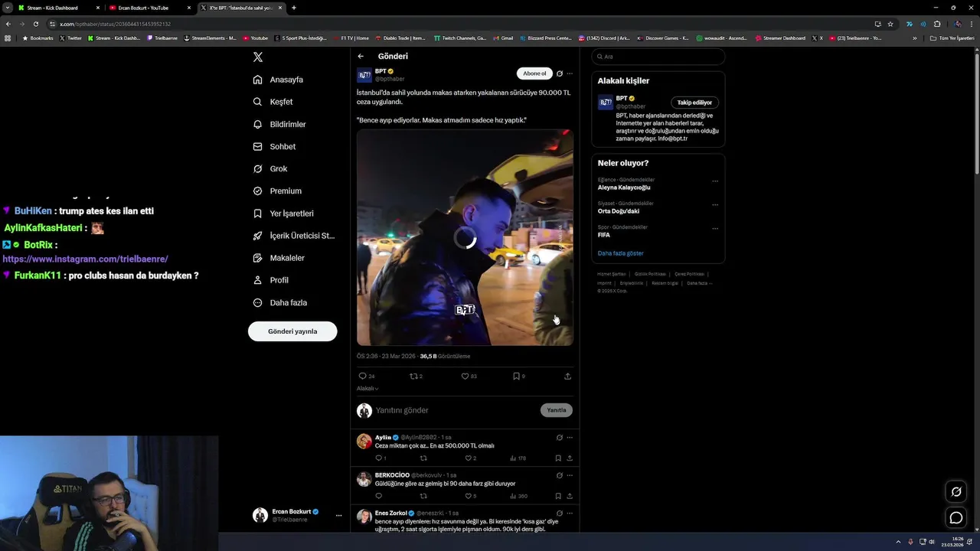
Task: Open a new browser tab
Action: click(x=294, y=8)
